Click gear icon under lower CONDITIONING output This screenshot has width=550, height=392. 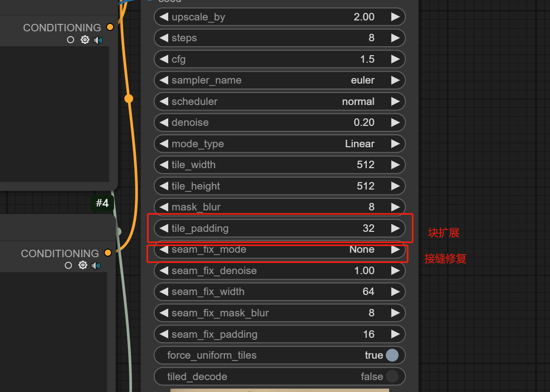83,266
